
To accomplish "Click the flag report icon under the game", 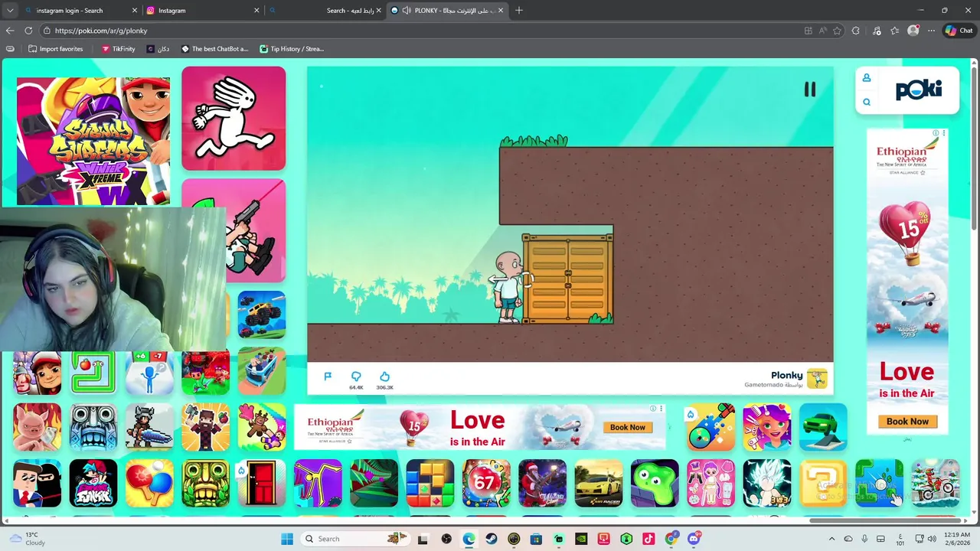I will pos(328,377).
